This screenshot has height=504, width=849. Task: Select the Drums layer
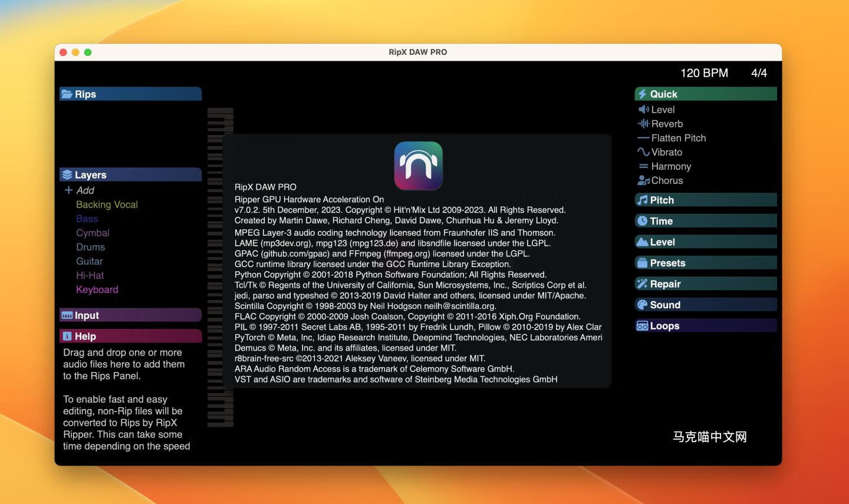(x=90, y=247)
